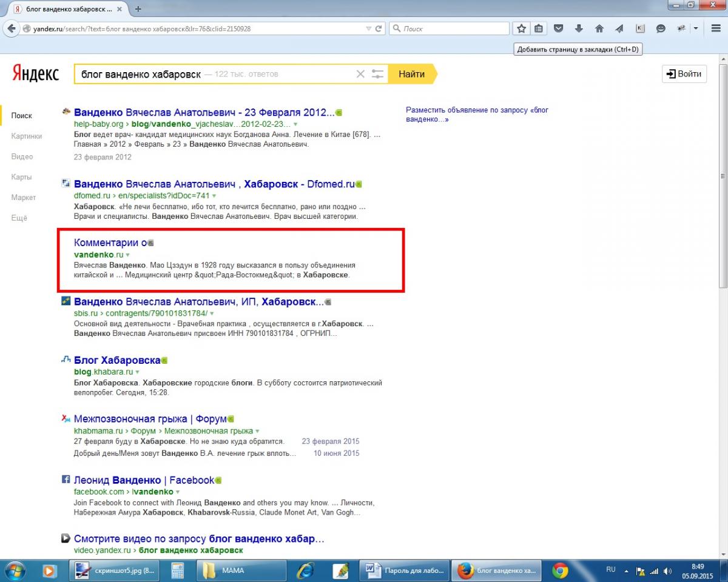Open Ванденко Вячеслав Анатольевич, ИП result
The height and width of the screenshot is (582, 728).
pyautogui.click(x=198, y=301)
